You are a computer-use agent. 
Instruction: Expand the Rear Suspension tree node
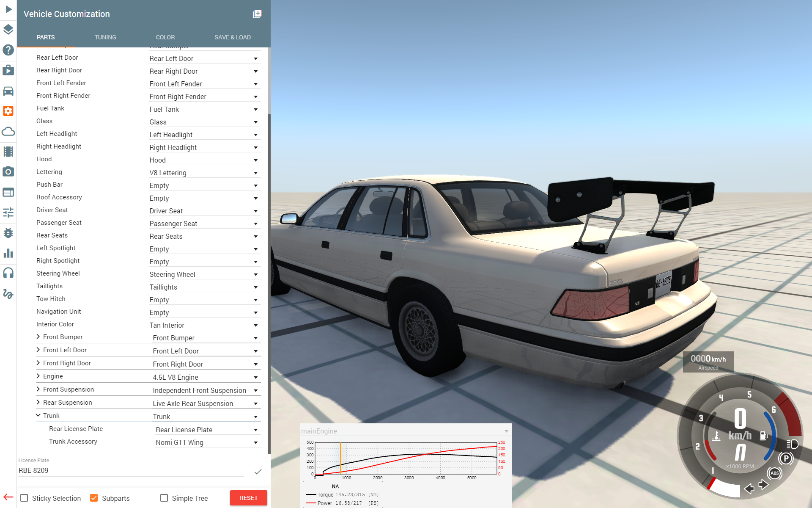pyautogui.click(x=38, y=402)
